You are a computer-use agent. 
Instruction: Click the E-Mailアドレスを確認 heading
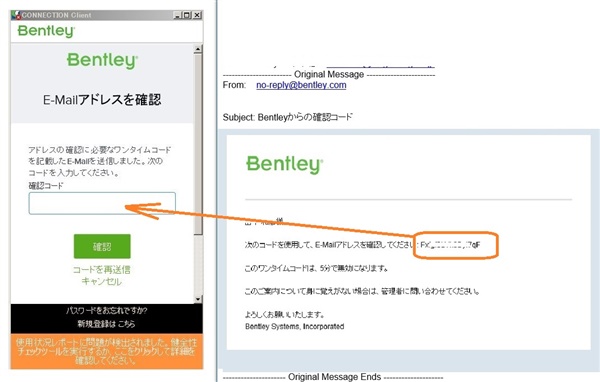[x=102, y=100]
